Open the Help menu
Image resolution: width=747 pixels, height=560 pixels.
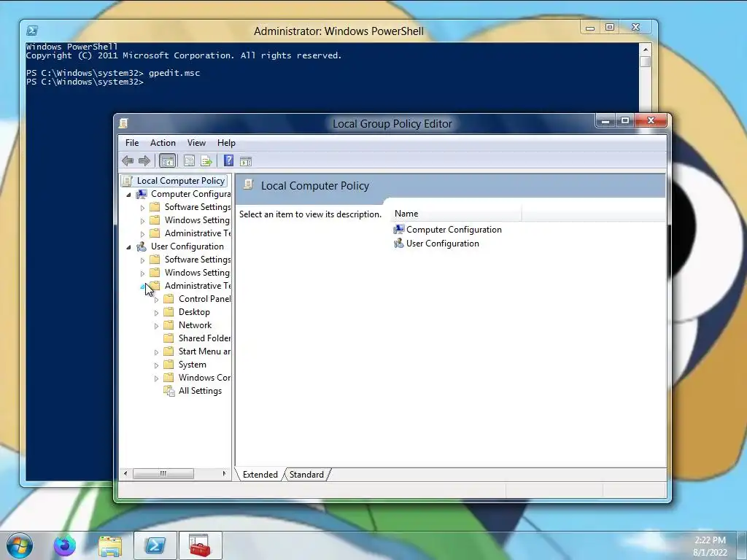[226, 143]
